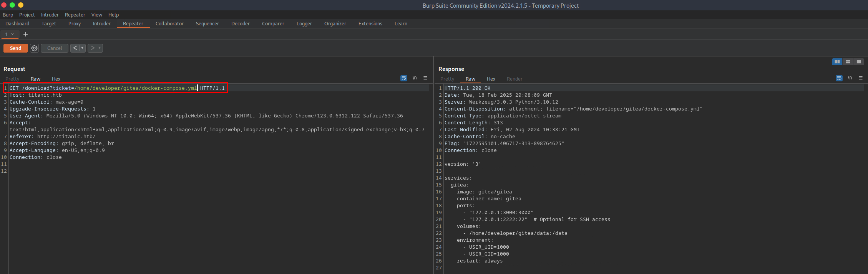868x274 pixels.
Task: Switch to side-by-side layout view
Action: coord(837,62)
